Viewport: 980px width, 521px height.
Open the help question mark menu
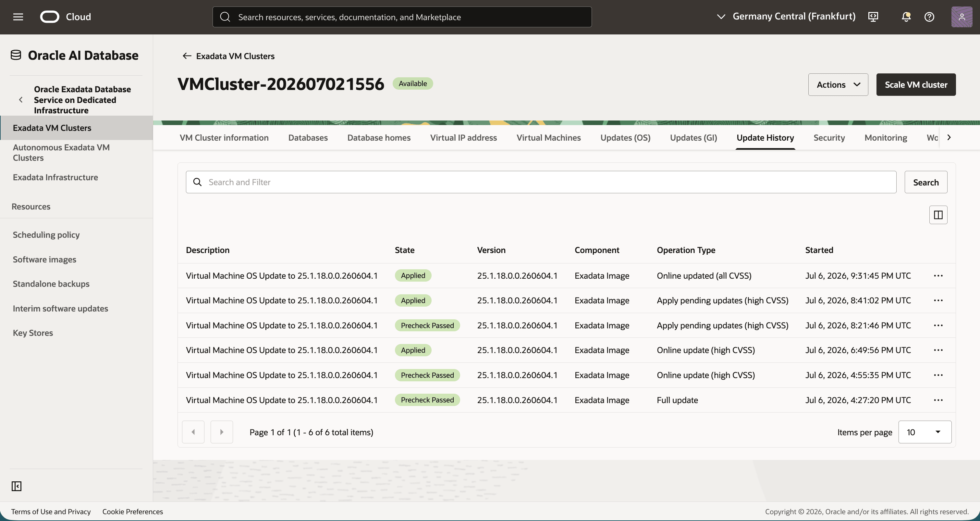[x=929, y=17]
